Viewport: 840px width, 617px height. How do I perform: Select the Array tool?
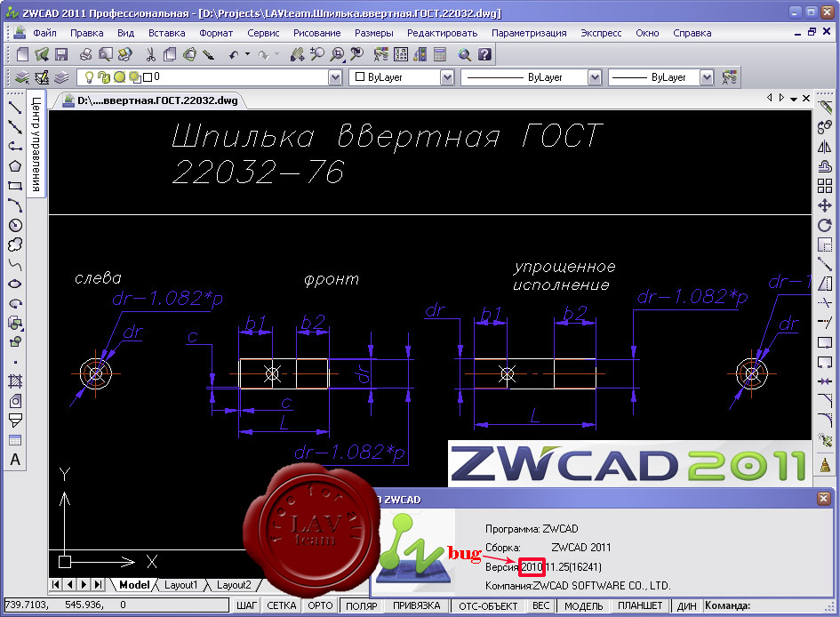click(825, 186)
